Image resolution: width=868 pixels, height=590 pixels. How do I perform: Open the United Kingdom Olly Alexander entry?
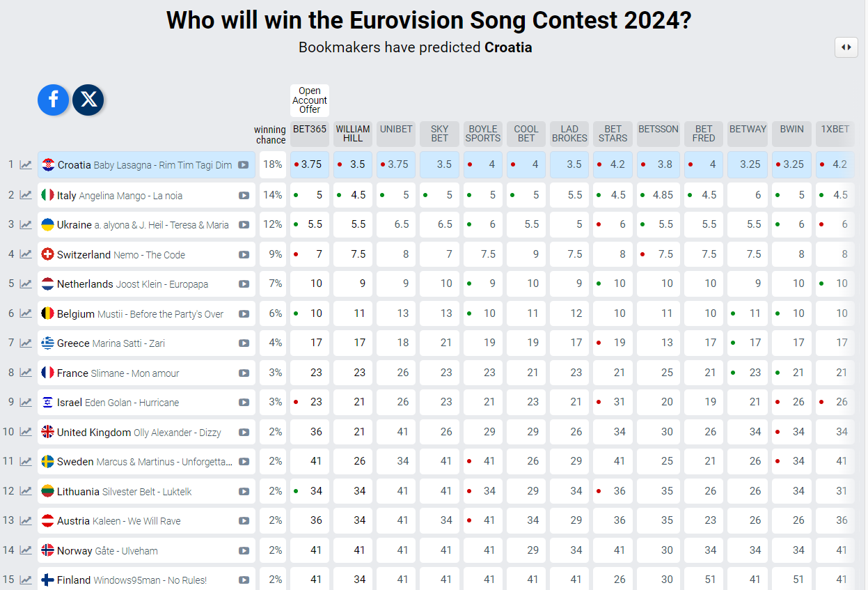pyautogui.click(x=146, y=433)
